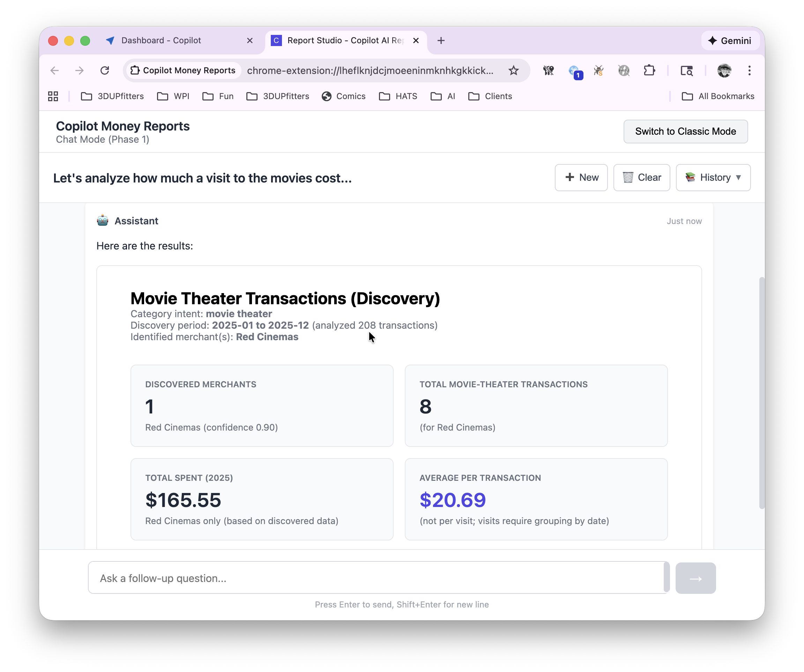Viewport: 804px width, 672px height.
Task: Click the chat vertical scrollbar
Action: tap(761, 393)
